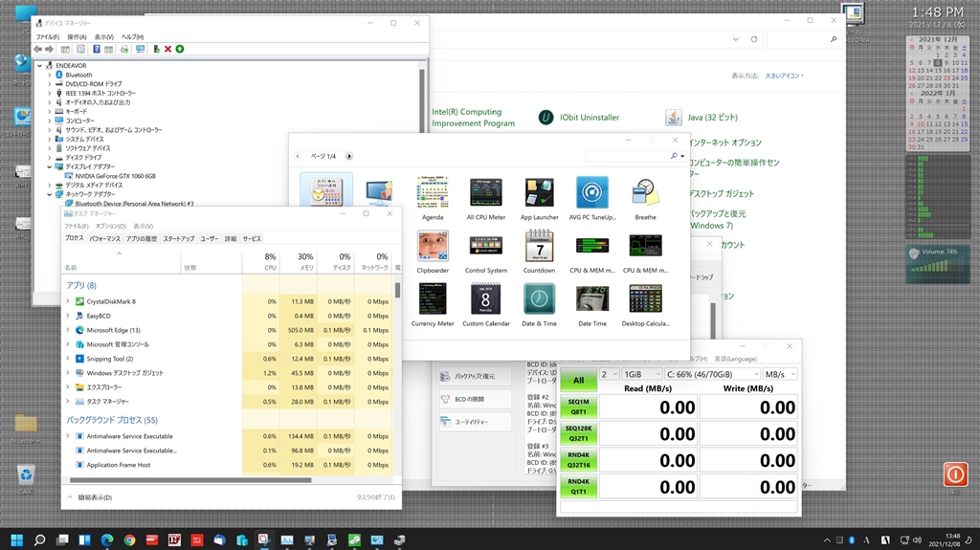
Task: Click Device Manager back arrow toolbar icon
Action: point(38,49)
